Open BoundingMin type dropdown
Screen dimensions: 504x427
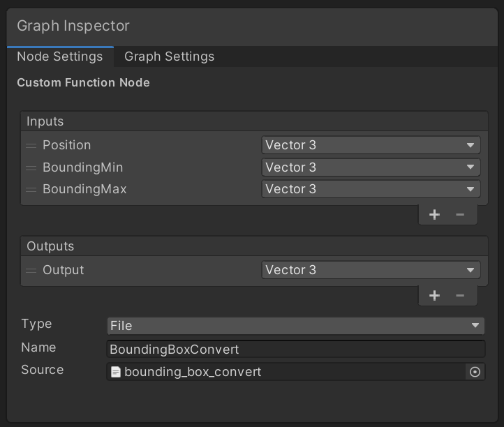pos(371,167)
